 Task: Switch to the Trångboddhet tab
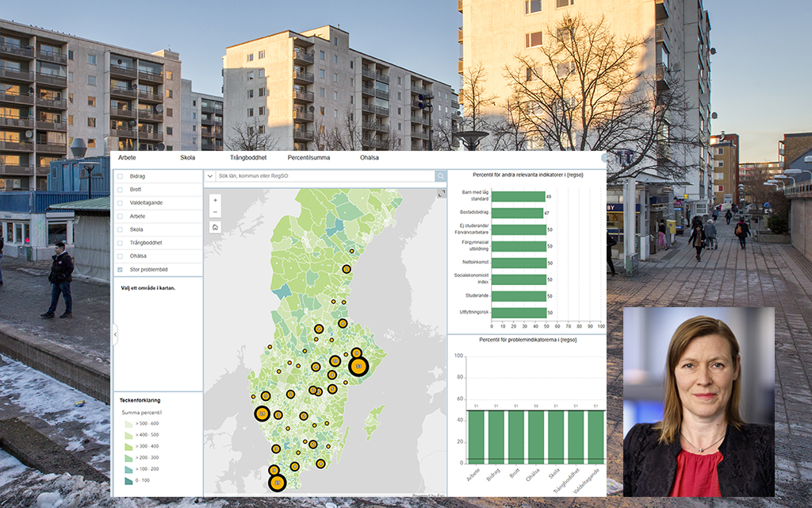pyautogui.click(x=247, y=158)
